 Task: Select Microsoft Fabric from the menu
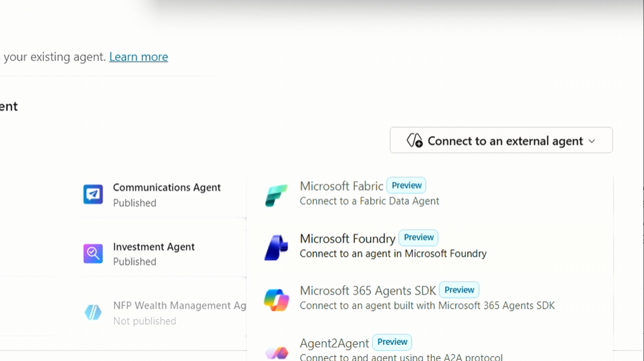click(342, 186)
